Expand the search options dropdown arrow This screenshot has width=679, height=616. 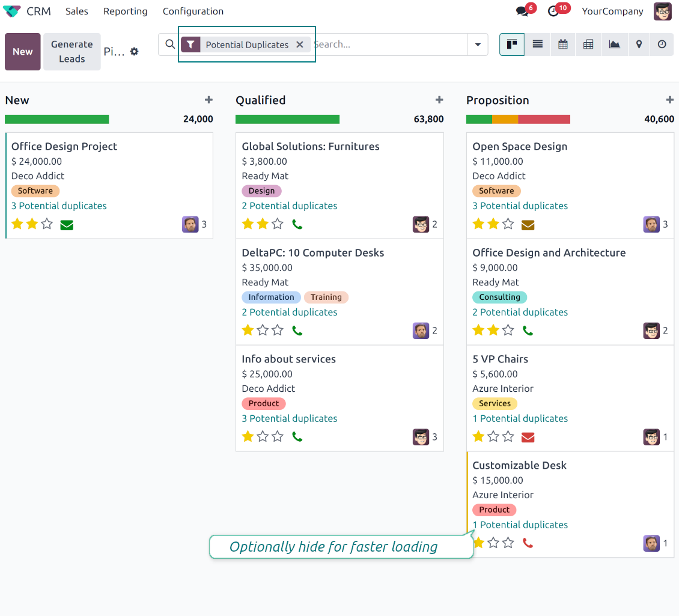478,44
